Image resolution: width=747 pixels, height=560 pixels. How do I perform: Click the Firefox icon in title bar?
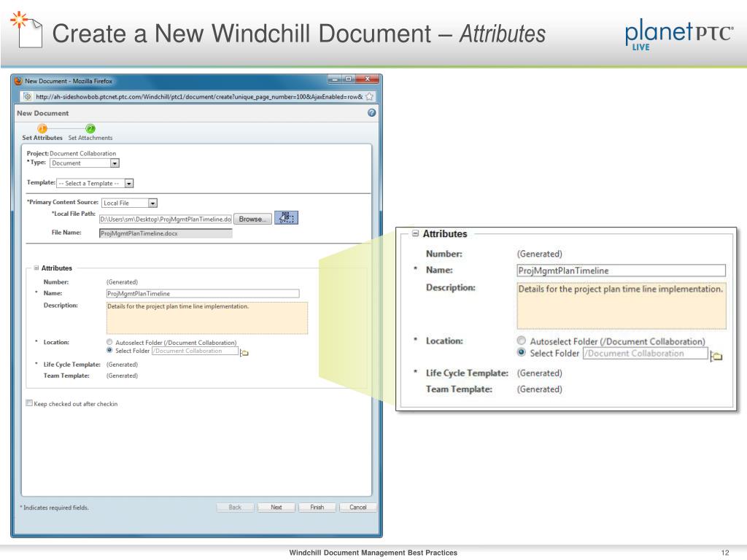[x=18, y=81]
